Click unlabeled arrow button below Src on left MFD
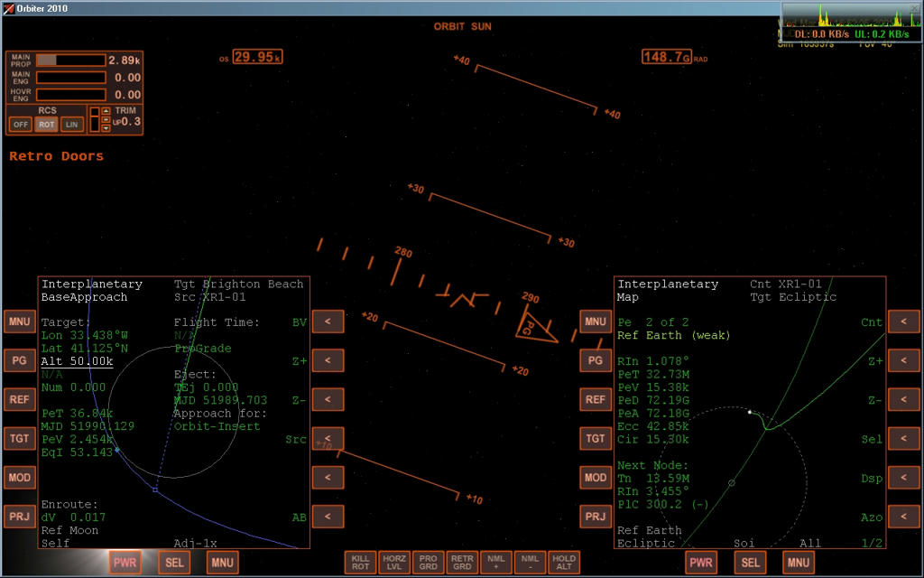The image size is (924, 578). click(328, 477)
